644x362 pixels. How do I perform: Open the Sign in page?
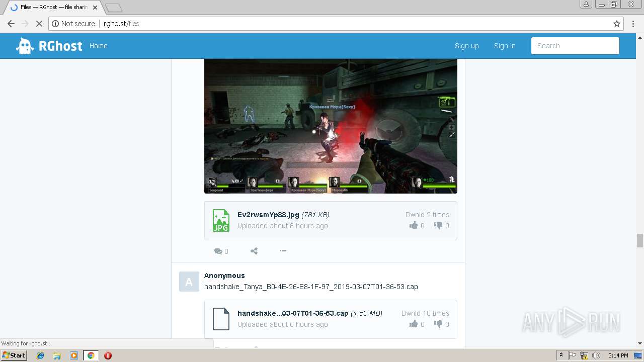click(505, 46)
